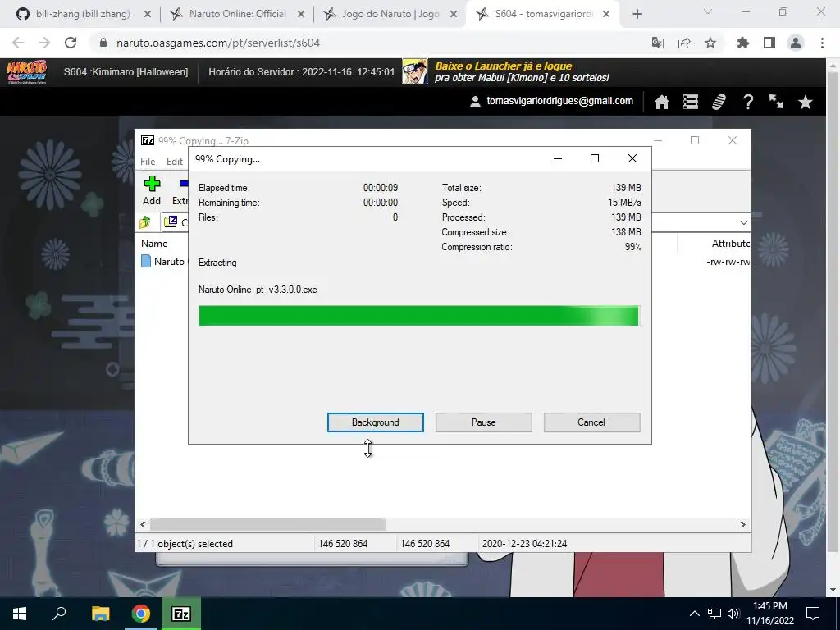Click the left arrow of horizontal scrollbar
The image size is (840, 630).
click(x=143, y=524)
